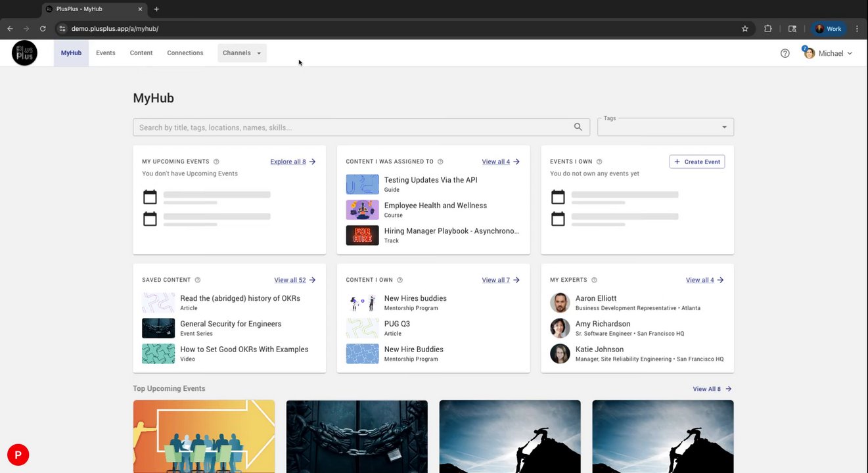The image size is (868, 473).
Task: Click the red P floating button
Action: (18, 455)
